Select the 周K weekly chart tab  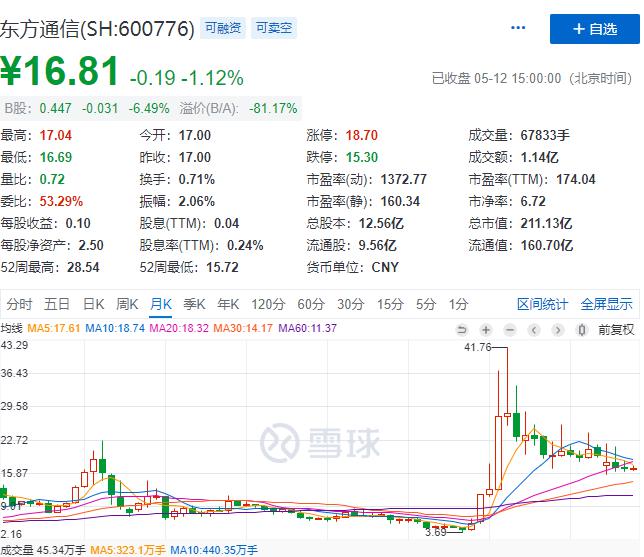click(127, 304)
